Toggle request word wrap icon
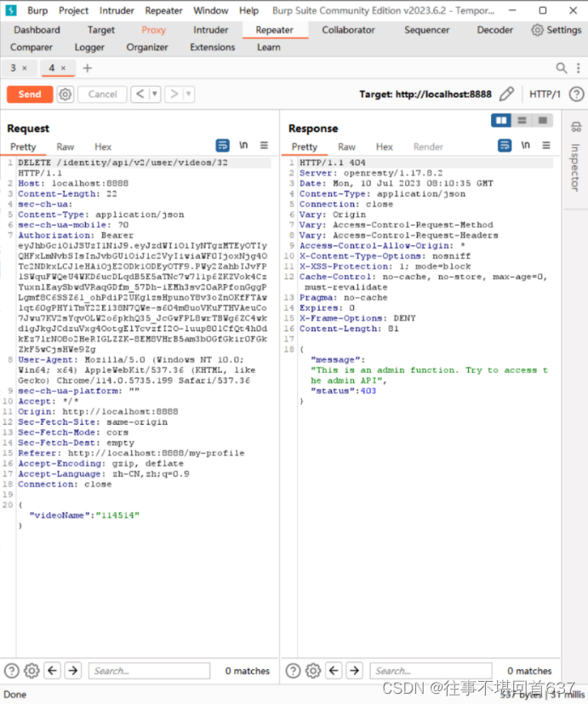Screen dimensions: 588x704 [x=223, y=146]
